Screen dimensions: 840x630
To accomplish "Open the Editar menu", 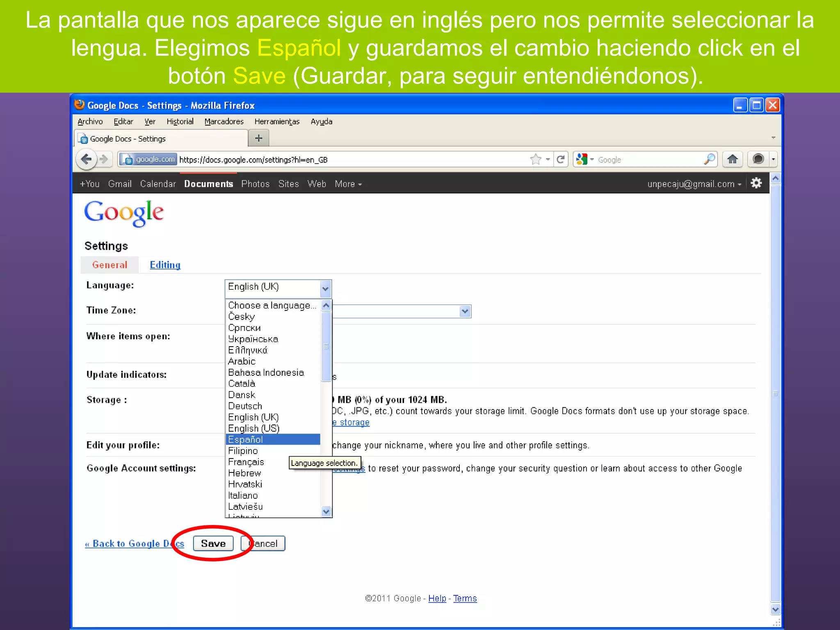I will [x=123, y=121].
